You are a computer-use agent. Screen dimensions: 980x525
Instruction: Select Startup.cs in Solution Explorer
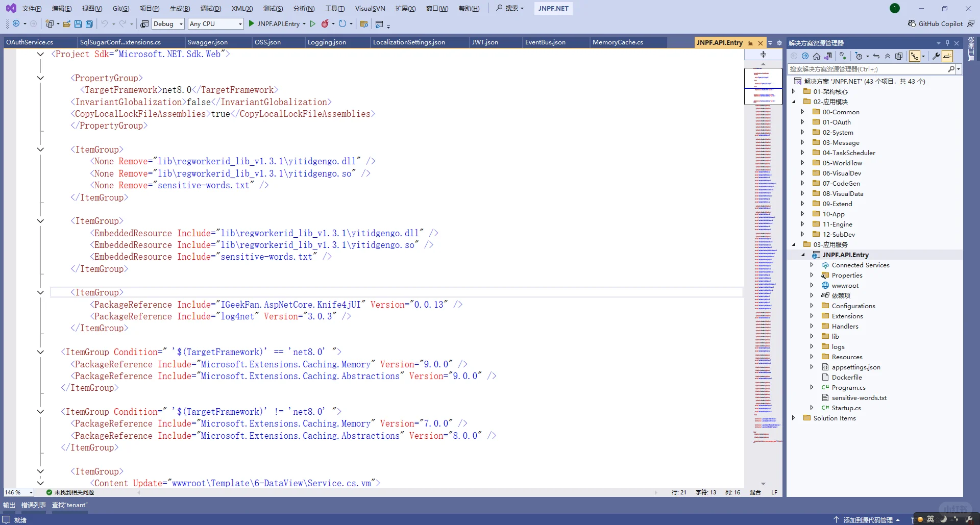[846, 408]
